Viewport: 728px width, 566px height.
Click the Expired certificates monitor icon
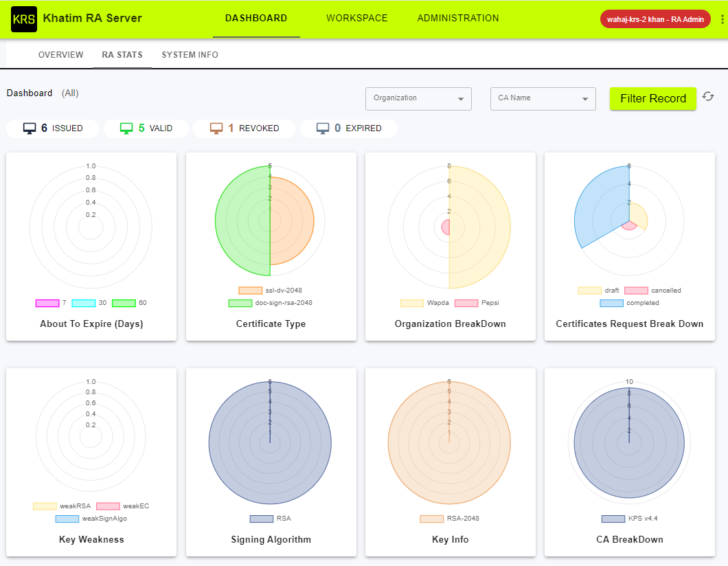pyautogui.click(x=323, y=128)
